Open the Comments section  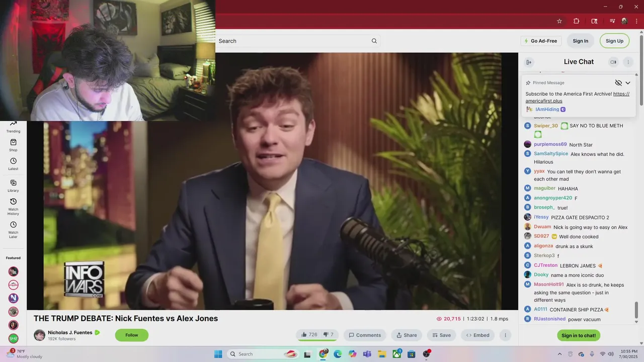(365, 335)
